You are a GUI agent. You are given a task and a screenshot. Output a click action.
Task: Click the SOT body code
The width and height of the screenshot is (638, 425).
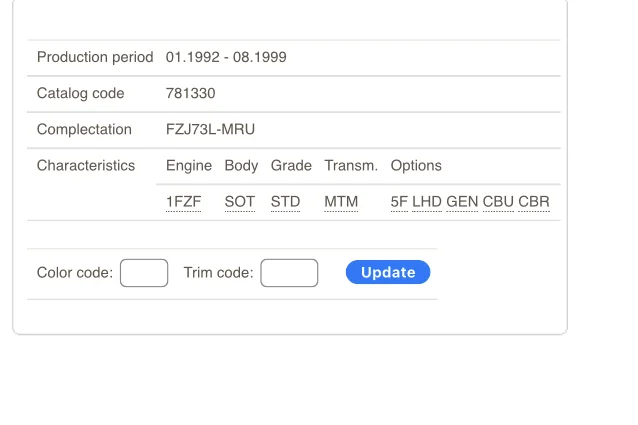coord(239,202)
